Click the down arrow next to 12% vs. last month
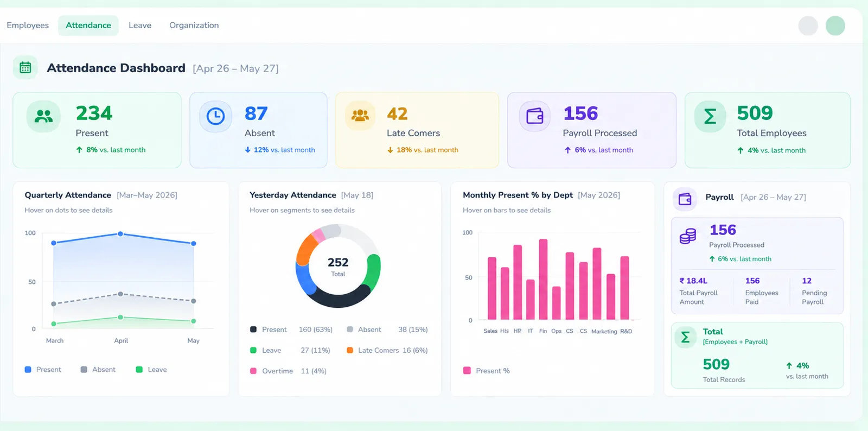Screen dimensions: 868x431 tap(247, 150)
